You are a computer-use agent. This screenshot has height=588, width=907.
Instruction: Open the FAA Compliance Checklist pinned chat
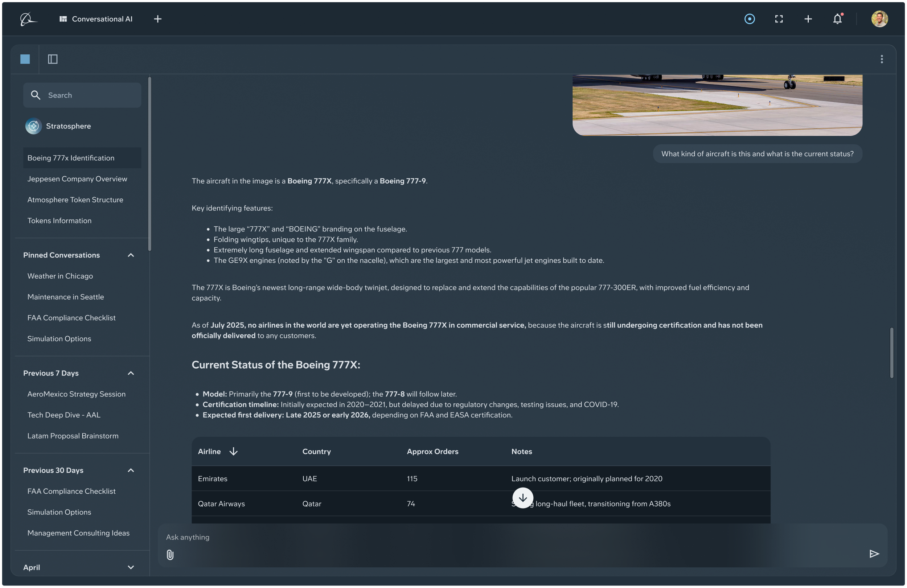pyautogui.click(x=71, y=318)
